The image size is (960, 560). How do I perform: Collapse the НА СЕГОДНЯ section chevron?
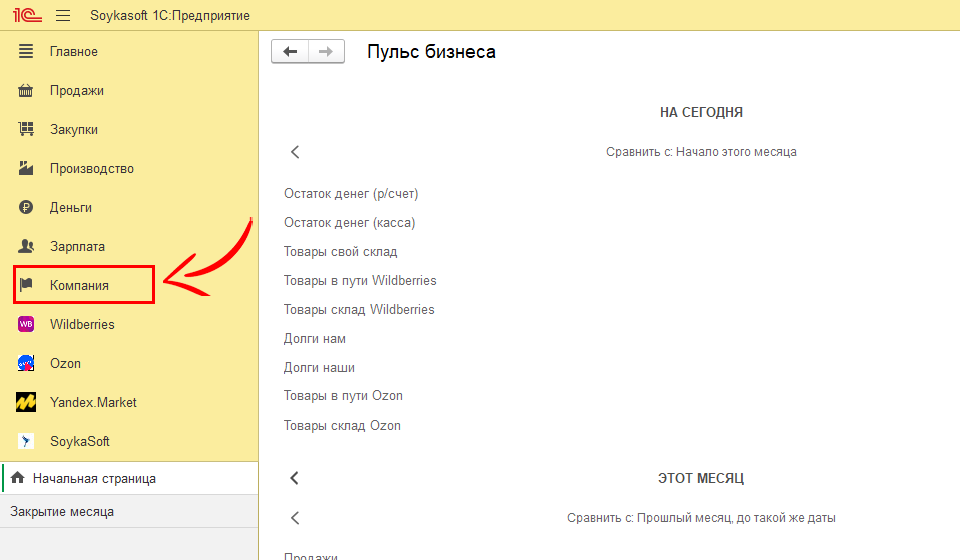tap(295, 152)
